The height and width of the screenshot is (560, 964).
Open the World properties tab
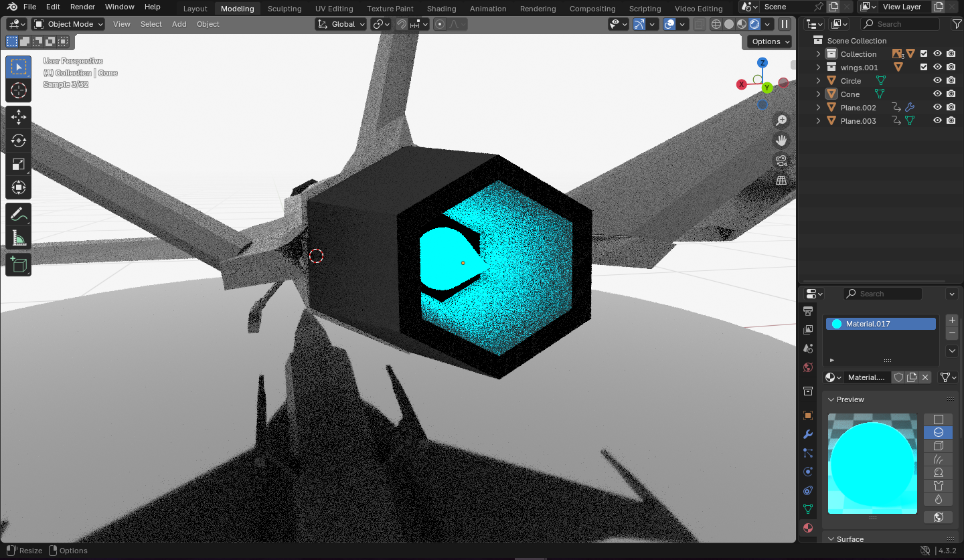(x=808, y=367)
